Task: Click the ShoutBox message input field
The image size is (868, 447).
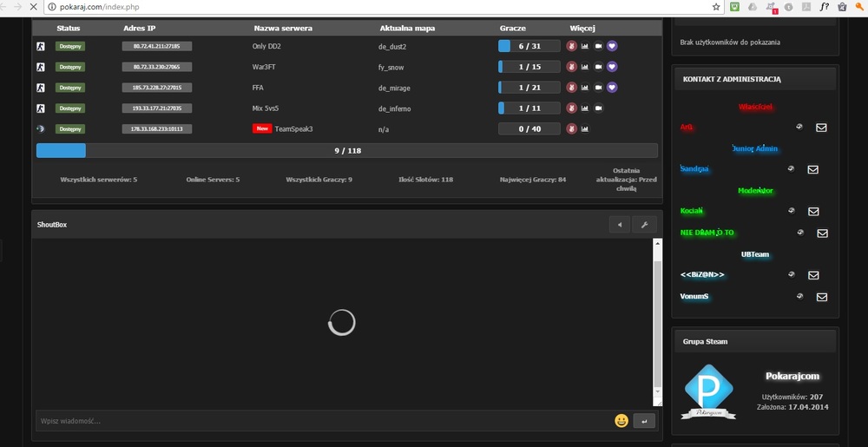Action: (x=321, y=421)
